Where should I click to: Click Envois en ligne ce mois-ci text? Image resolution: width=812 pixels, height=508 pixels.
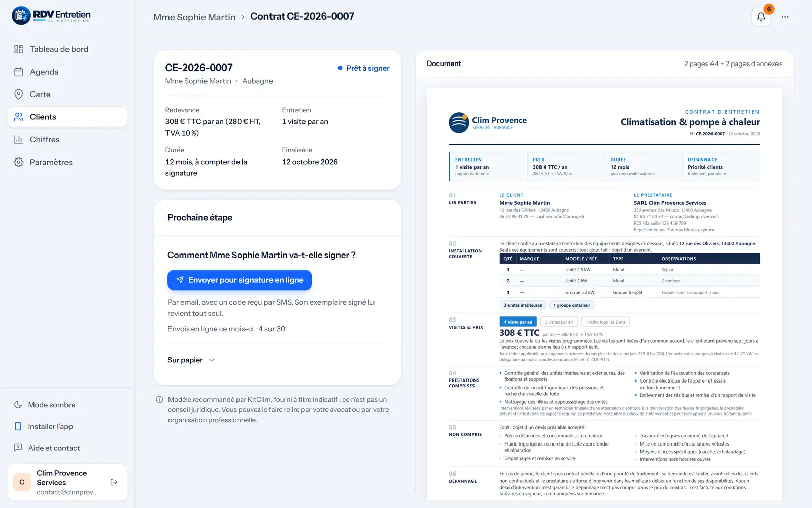pyautogui.click(x=227, y=329)
